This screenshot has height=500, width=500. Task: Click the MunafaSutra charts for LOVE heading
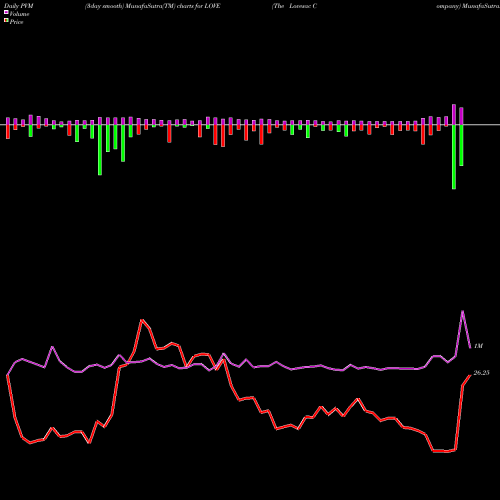pos(152,6)
